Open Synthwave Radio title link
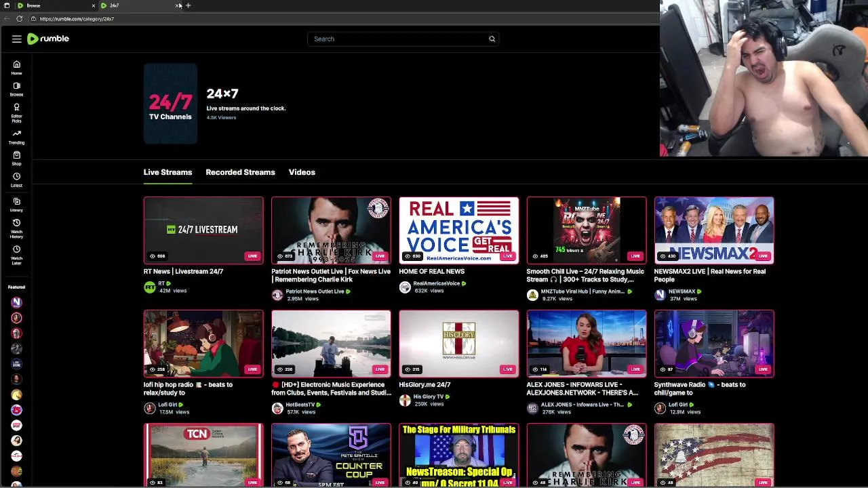This screenshot has width=868, height=488. pos(700,388)
